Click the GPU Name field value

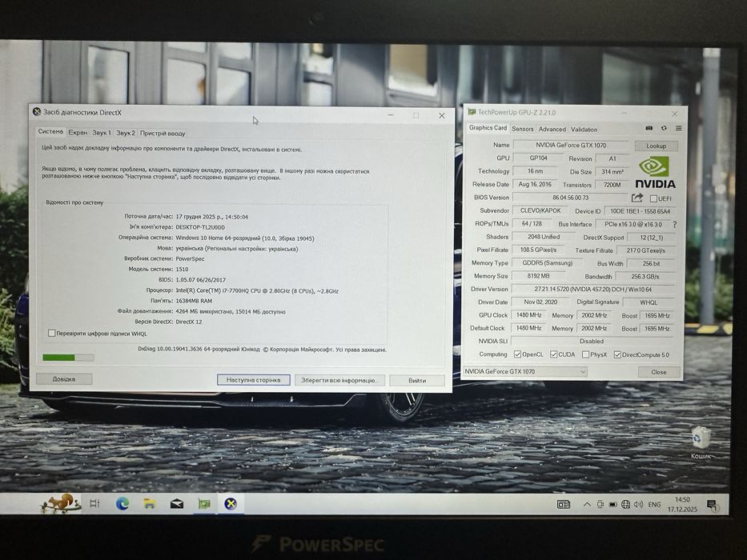point(571,145)
